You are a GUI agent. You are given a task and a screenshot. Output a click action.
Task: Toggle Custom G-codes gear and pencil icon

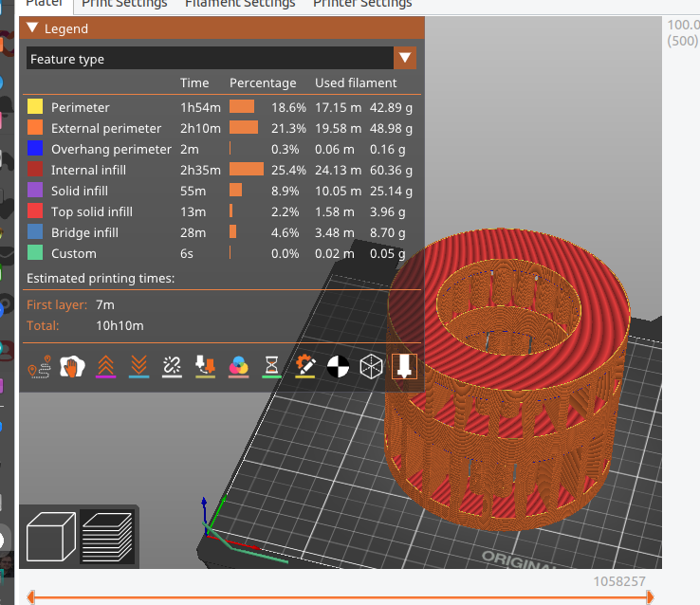tap(304, 367)
